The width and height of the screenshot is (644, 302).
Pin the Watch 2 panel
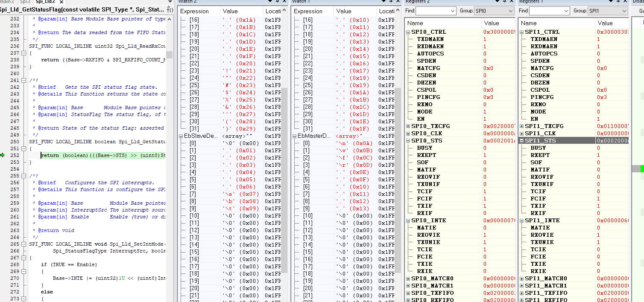(x=278, y=2)
